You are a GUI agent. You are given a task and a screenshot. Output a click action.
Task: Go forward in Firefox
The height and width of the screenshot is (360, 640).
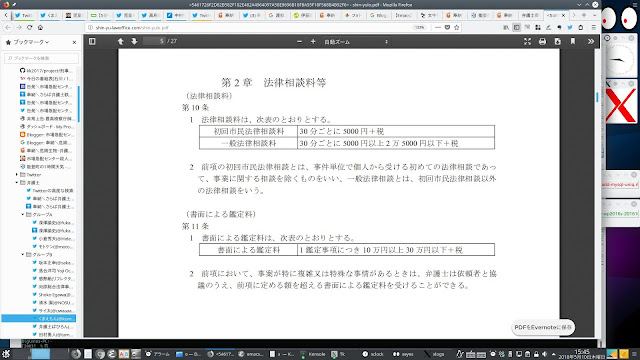click(19, 27)
